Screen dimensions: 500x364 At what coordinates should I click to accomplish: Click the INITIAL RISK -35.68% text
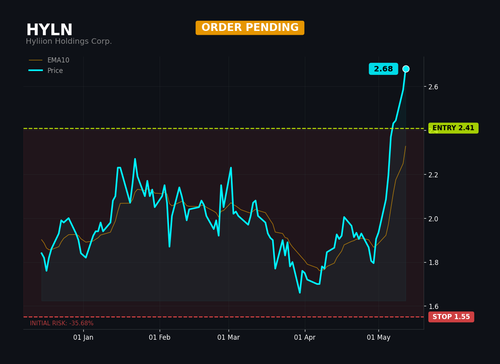pyautogui.click(x=62, y=323)
